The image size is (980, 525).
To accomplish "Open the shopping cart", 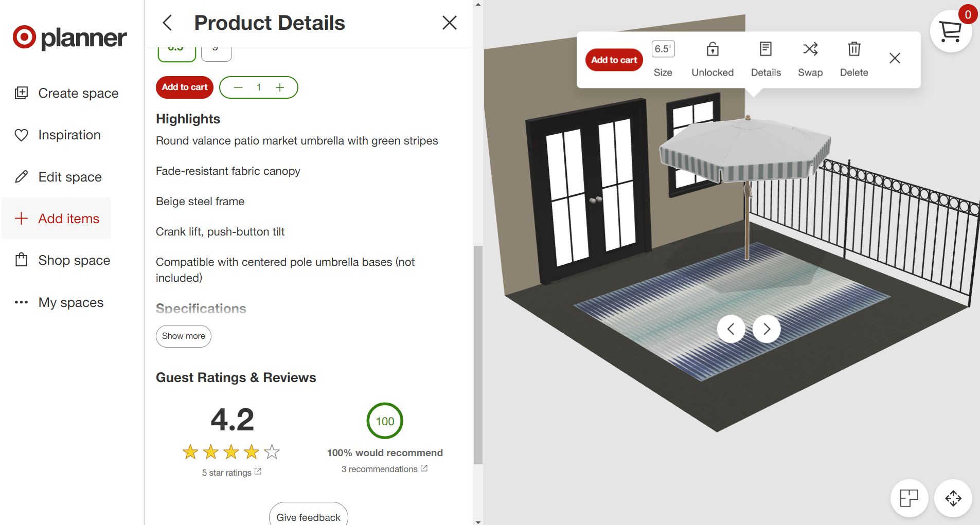I will click(x=951, y=31).
